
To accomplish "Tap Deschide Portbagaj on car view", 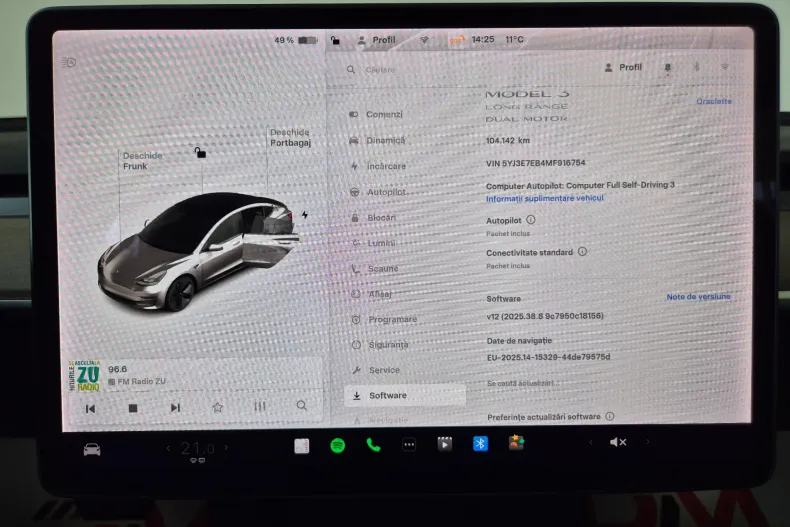I will tap(290, 138).
